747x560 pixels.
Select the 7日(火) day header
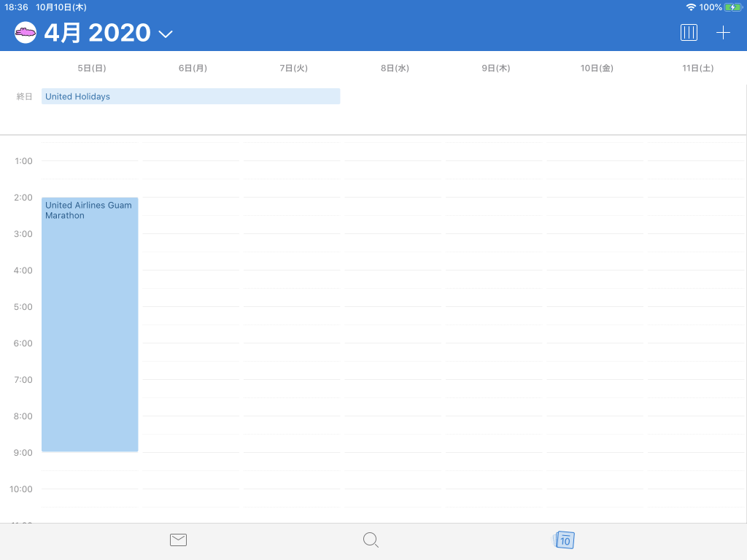click(x=294, y=68)
